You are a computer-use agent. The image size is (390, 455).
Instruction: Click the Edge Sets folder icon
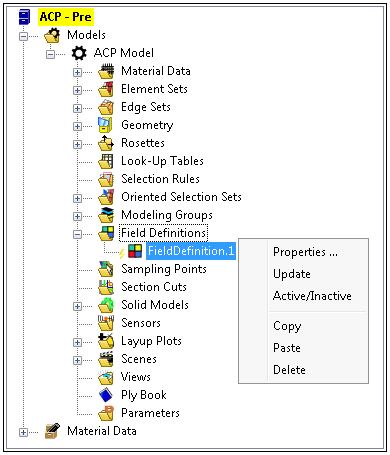pyautogui.click(x=106, y=107)
